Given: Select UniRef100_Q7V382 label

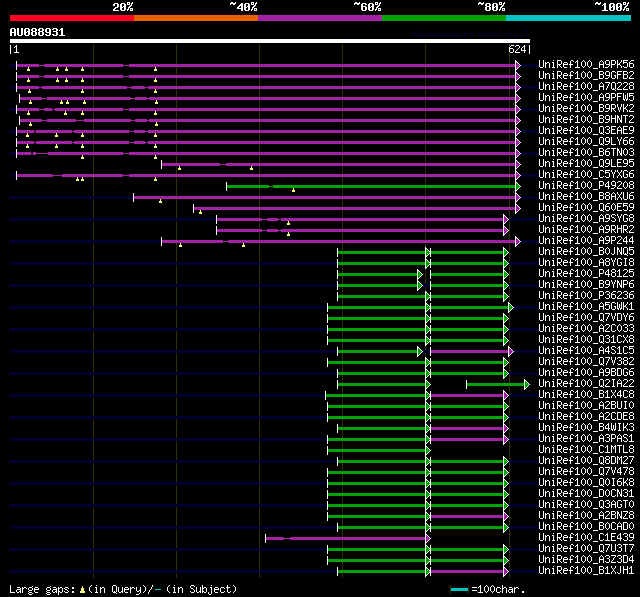Looking at the screenshot, I should coord(586,362).
